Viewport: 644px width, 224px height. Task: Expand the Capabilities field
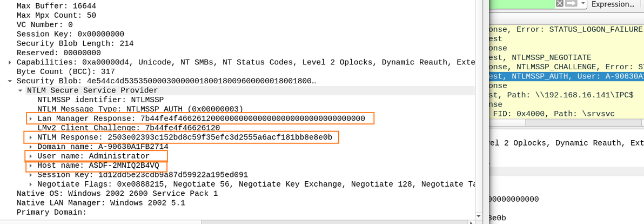coord(10,62)
